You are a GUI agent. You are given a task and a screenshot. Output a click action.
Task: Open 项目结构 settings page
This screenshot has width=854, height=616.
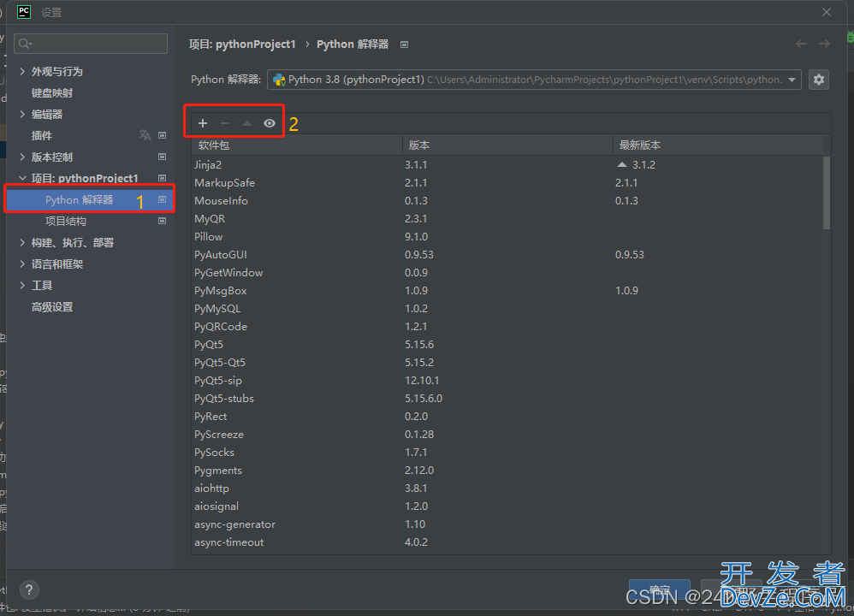click(x=66, y=221)
